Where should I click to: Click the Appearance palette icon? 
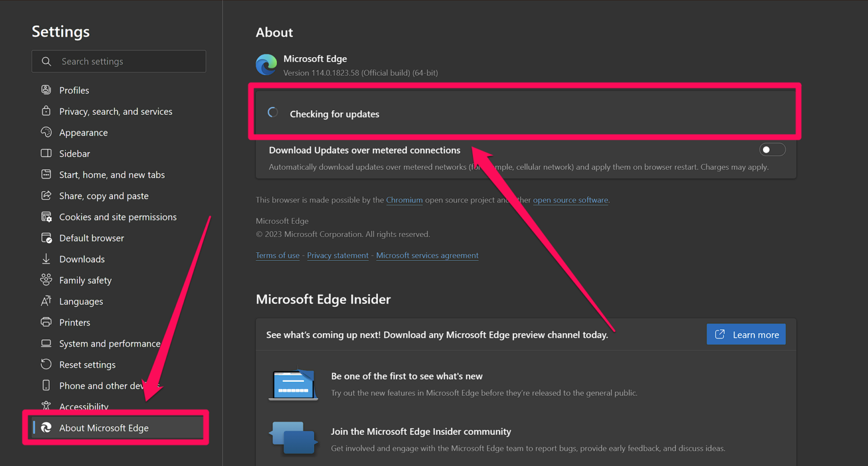[46, 132]
